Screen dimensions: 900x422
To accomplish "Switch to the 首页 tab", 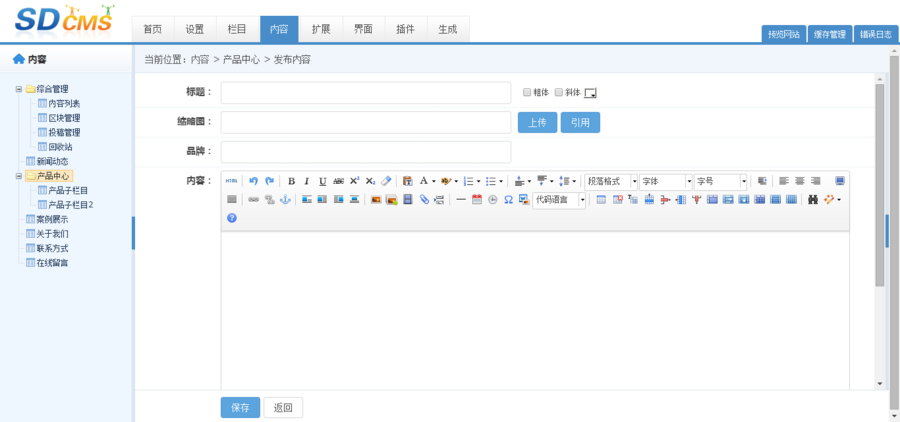I will [153, 29].
